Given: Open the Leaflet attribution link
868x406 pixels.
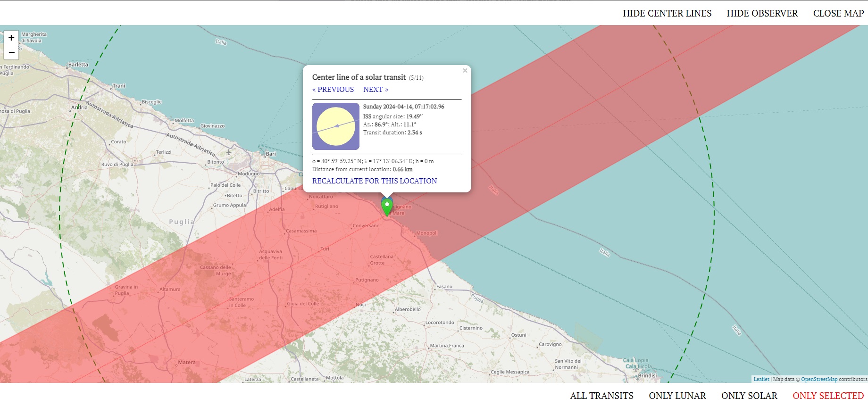Looking at the screenshot, I should [761, 379].
